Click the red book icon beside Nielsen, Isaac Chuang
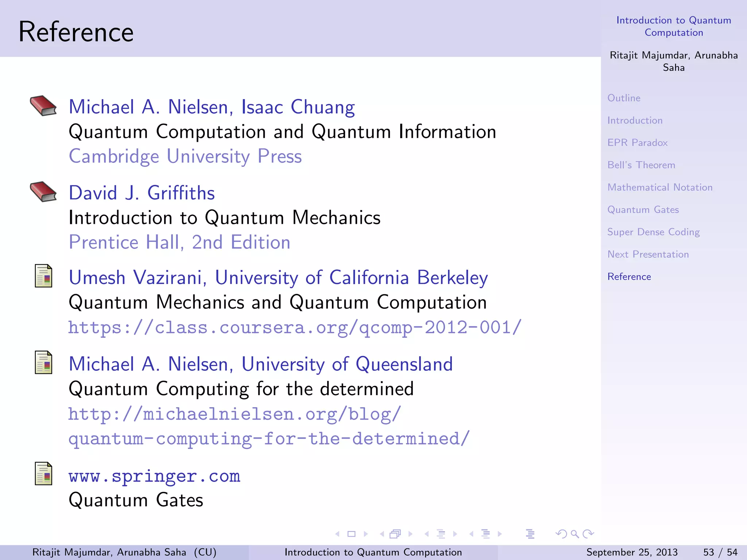 [x=43, y=106]
